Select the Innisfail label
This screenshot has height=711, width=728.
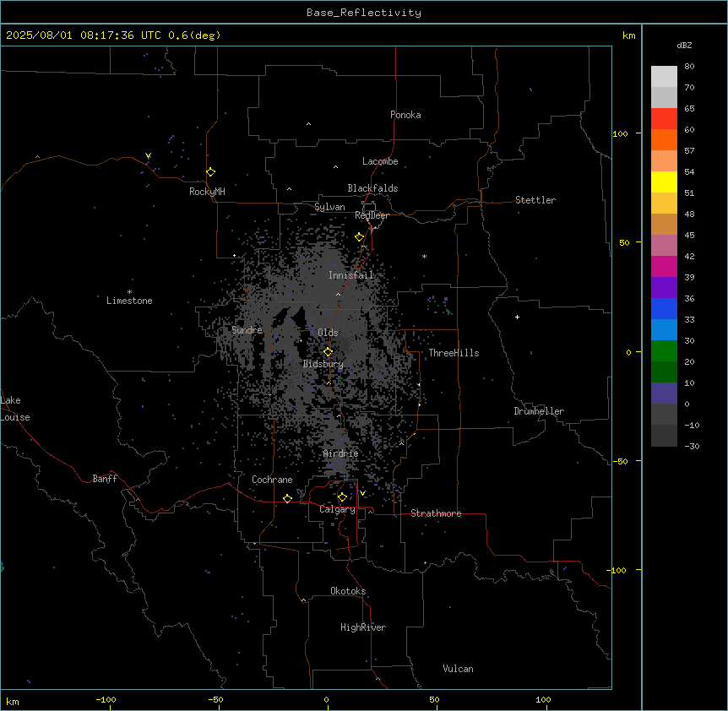pos(350,275)
